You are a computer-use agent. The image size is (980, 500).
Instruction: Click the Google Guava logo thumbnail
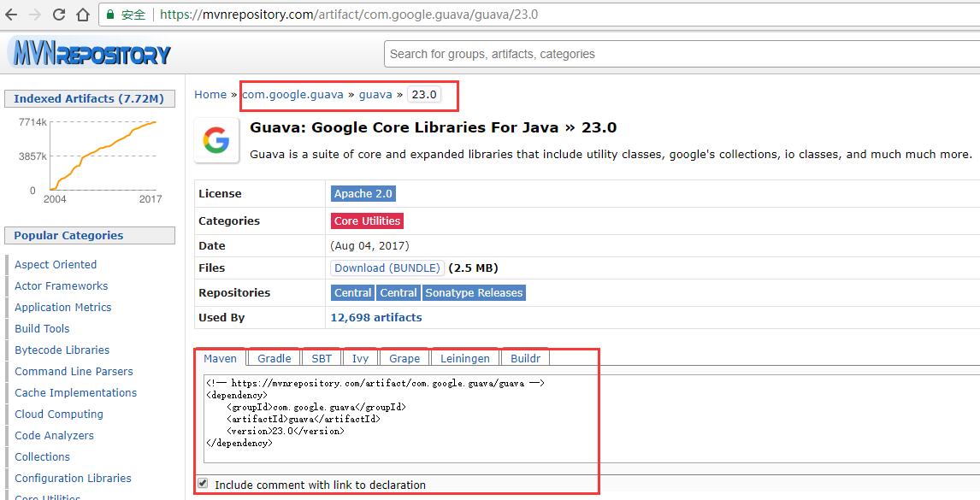tap(216, 140)
